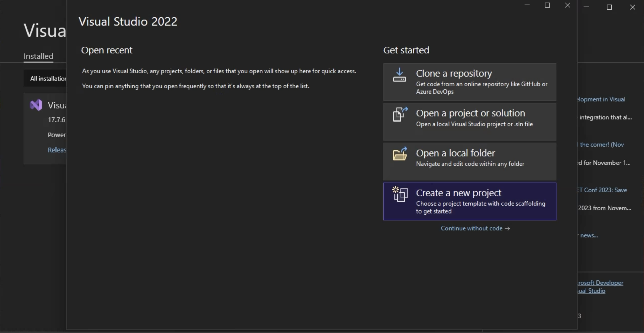Select Open a local folder

click(x=469, y=161)
